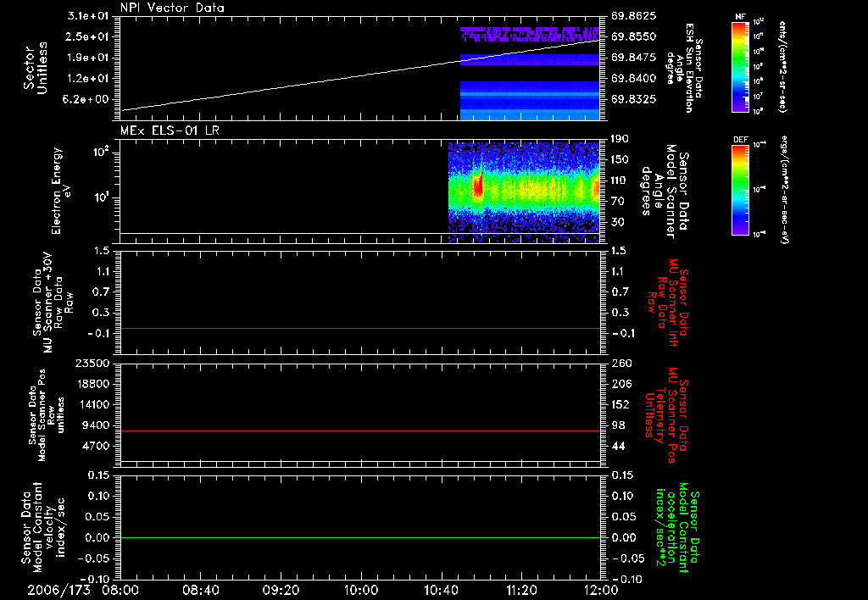Click the red MU Scanner Int Raw Data label

point(668,303)
